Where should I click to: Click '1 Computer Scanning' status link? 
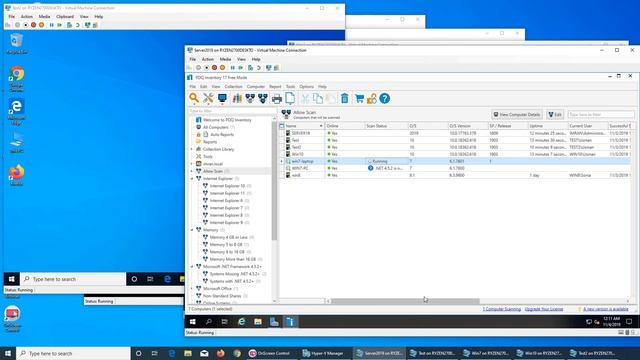tap(502, 309)
